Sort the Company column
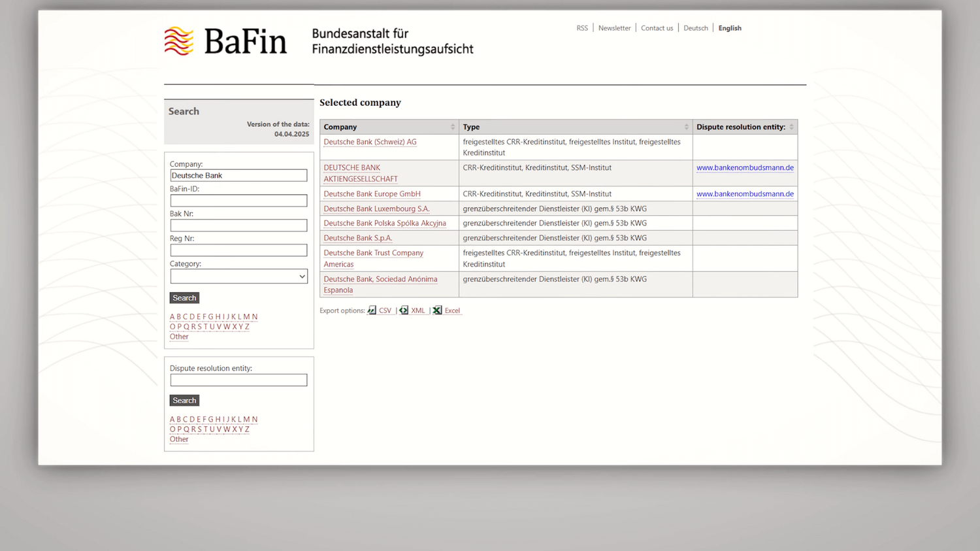Image resolution: width=980 pixels, height=551 pixels. point(452,126)
